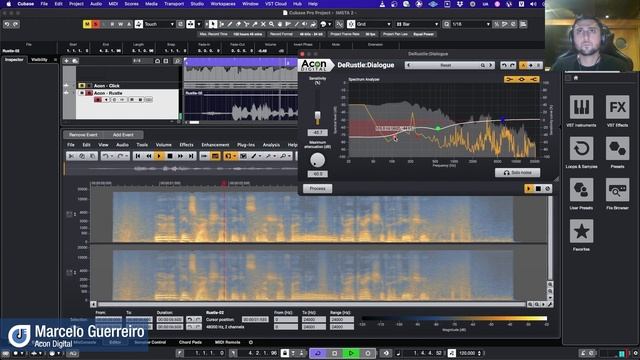Click play in the editor transport
The width and height of the screenshot is (640, 360).
coord(159,156)
